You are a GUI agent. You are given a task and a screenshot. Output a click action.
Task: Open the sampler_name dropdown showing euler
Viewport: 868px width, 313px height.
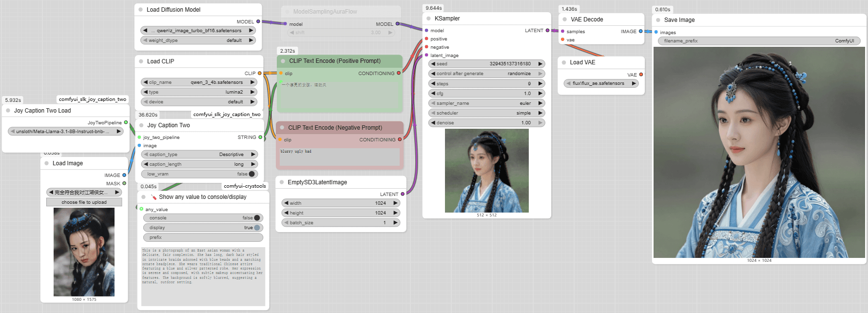486,103
